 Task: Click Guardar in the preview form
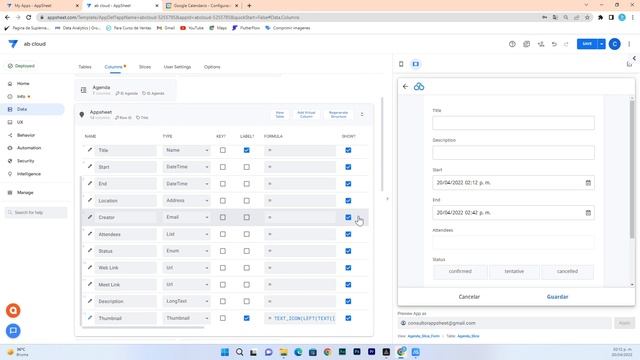coord(558,297)
